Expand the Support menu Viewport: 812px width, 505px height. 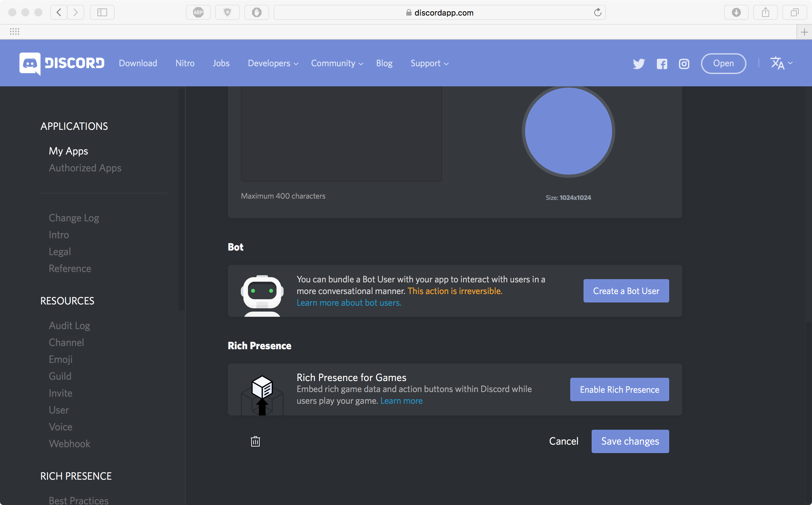pos(429,64)
